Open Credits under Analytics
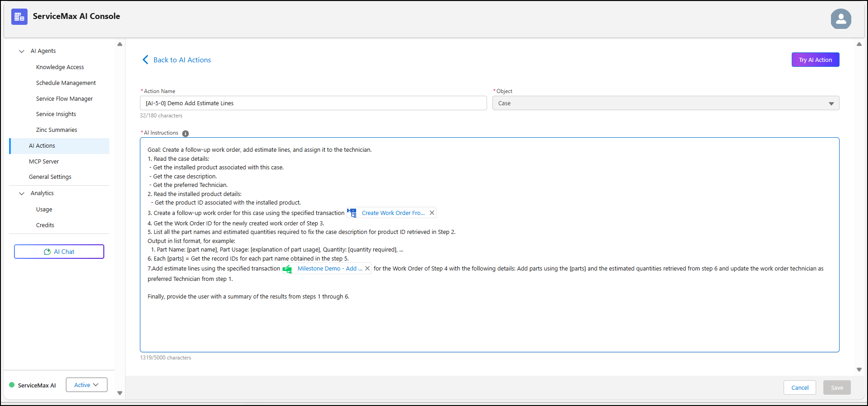 coord(45,225)
